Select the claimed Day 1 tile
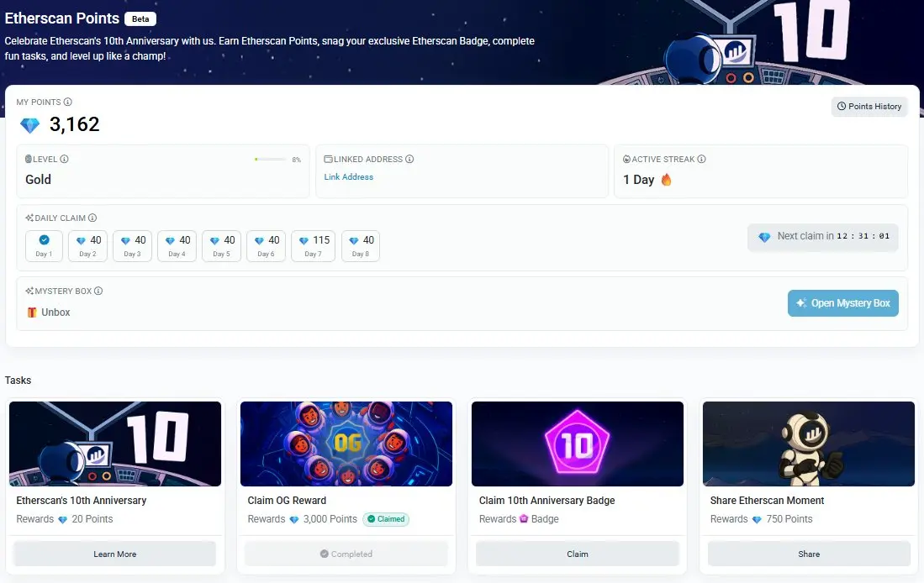Screen dimensions: 924x583 click(45, 245)
